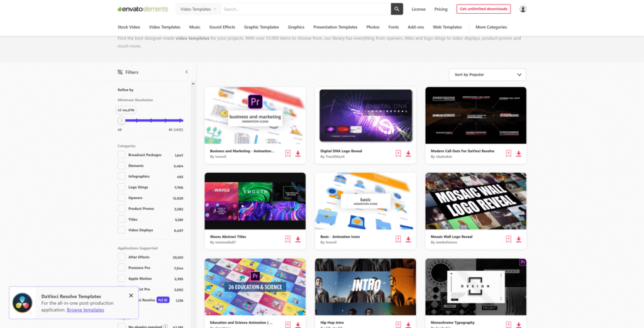The height and width of the screenshot is (328, 644).
Task: Open the Video Templates search category dropdown
Action: click(x=198, y=9)
